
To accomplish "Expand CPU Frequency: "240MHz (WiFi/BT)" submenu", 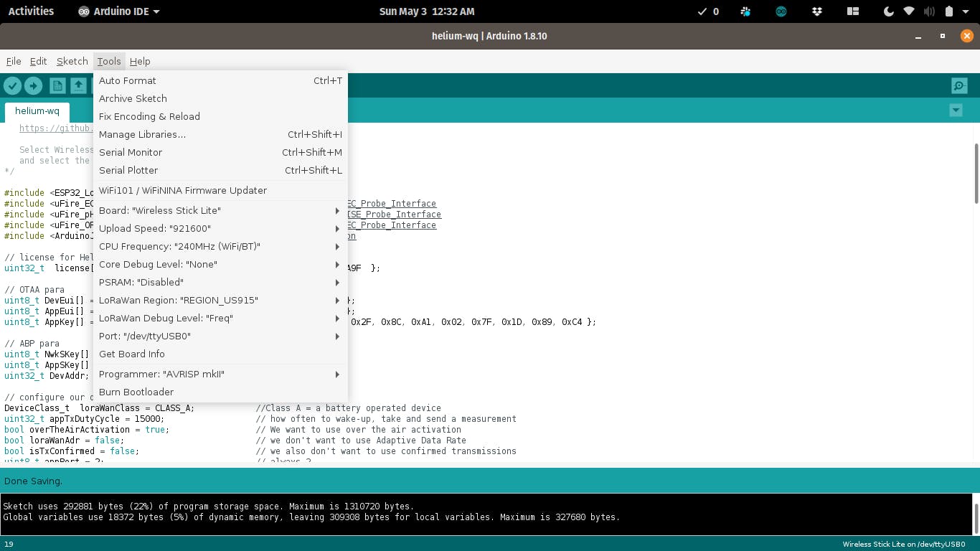I will pos(220,246).
